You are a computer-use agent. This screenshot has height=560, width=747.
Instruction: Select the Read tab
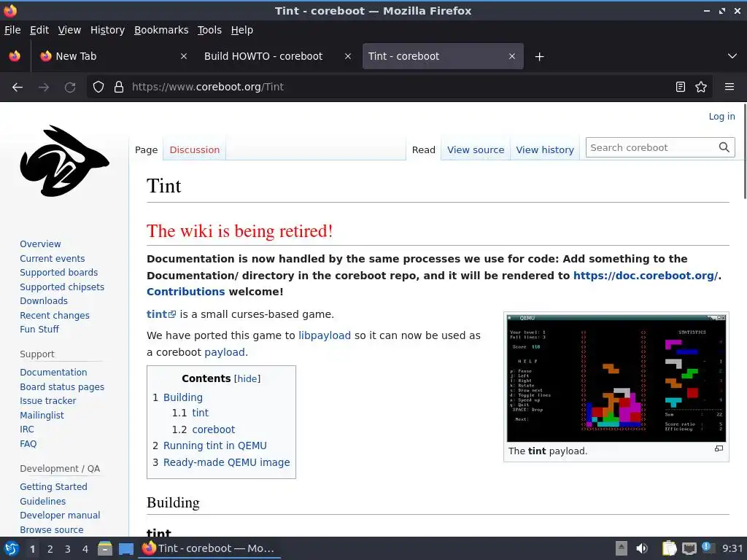tap(424, 149)
